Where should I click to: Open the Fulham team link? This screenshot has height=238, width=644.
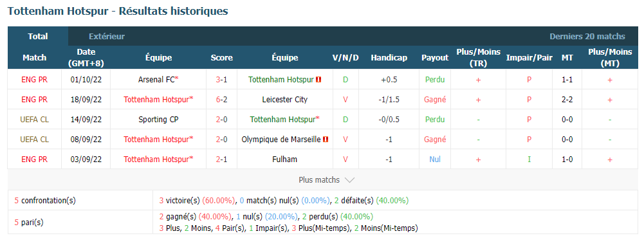[x=284, y=160]
